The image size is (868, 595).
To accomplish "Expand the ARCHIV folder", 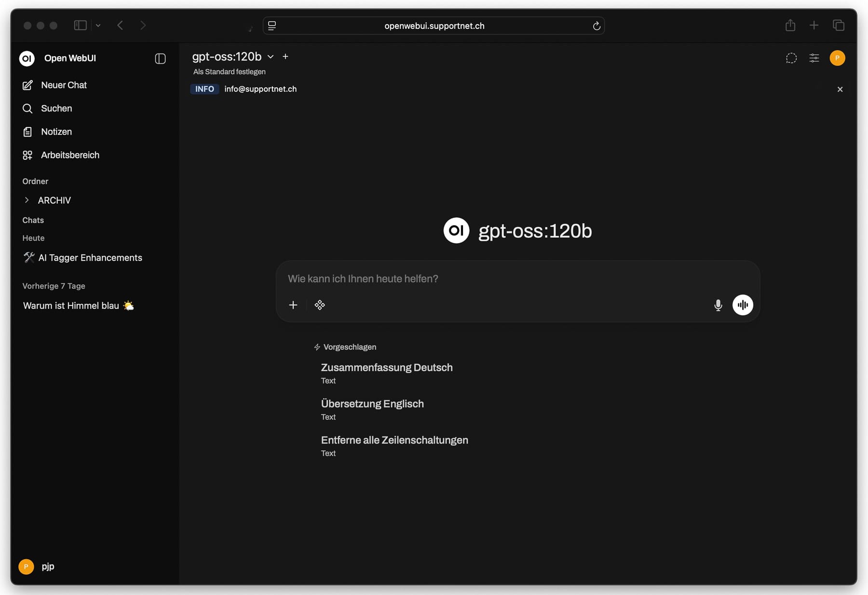I will pos(27,200).
